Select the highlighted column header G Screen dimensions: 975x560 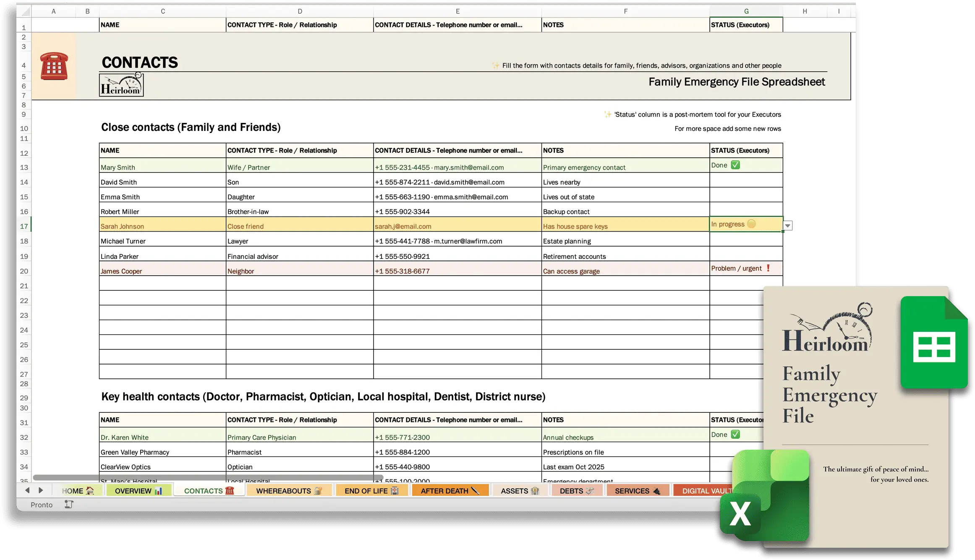(746, 11)
